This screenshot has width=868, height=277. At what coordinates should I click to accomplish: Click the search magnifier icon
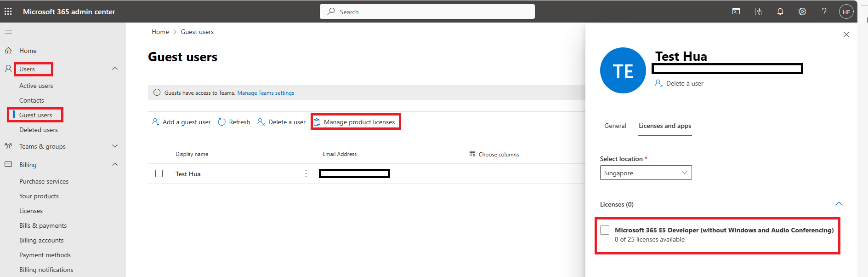(331, 12)
